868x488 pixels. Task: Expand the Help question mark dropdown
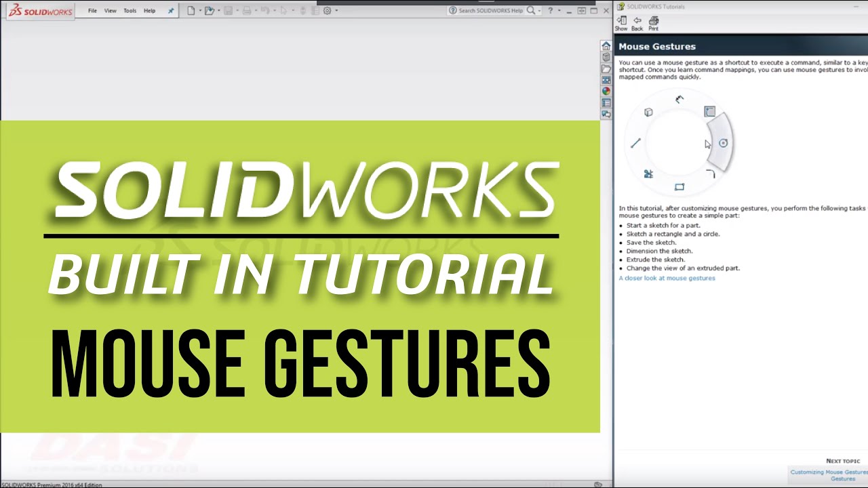[559, 11]
